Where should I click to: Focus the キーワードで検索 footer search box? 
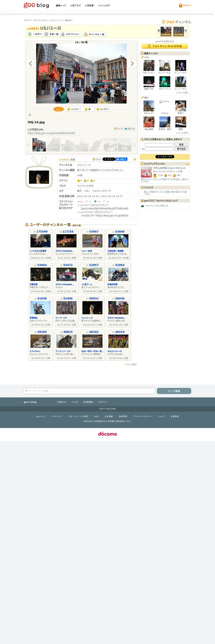(89, 391)
